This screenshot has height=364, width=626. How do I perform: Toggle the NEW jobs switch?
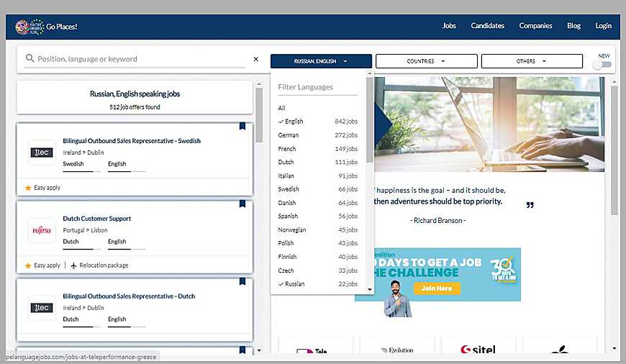click(602, 65)
